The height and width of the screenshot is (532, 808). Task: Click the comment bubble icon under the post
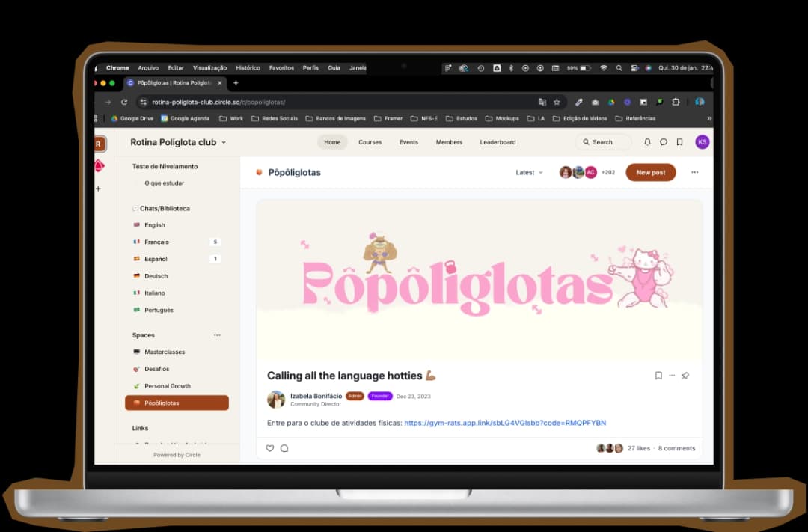click(x=284, y=448)
